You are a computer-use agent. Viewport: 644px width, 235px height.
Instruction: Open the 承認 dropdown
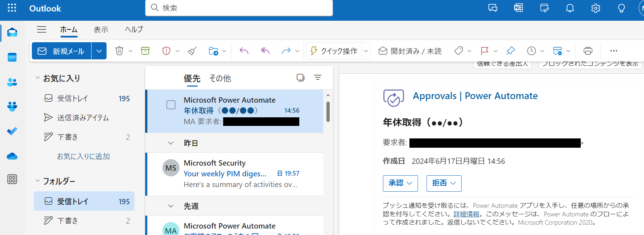[400, 183]
